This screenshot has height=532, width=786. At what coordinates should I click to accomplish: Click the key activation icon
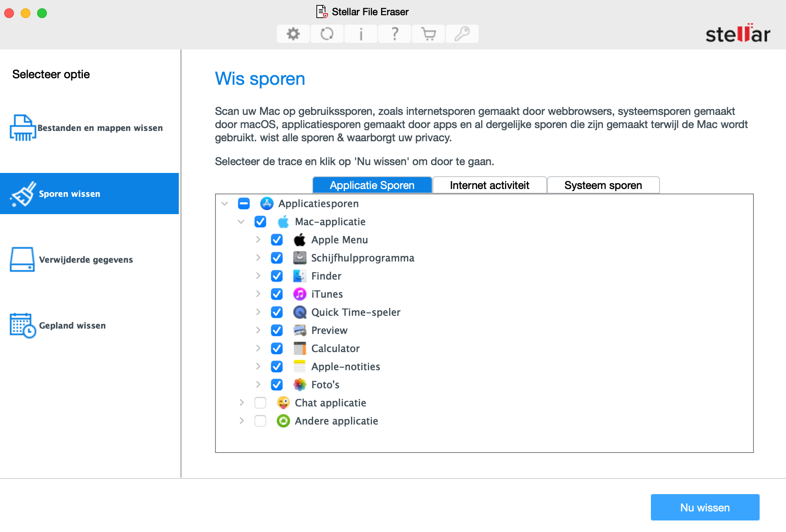pos(462,34)
